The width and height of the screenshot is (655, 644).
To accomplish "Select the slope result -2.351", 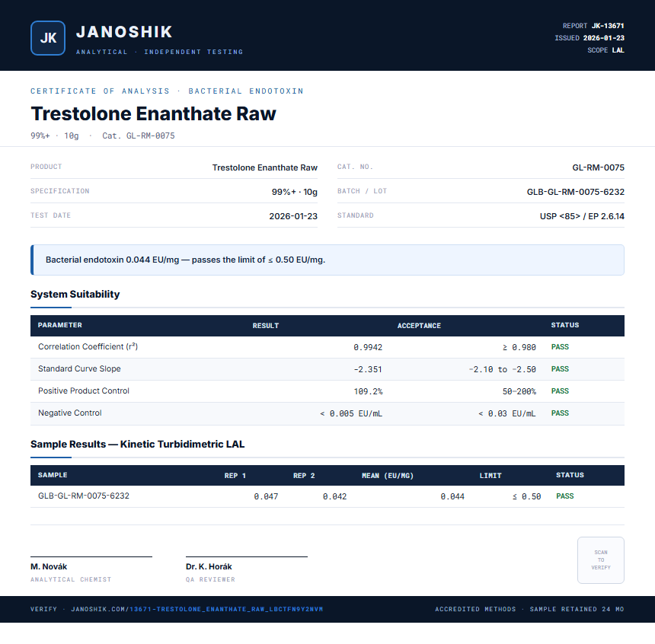I will 368,369.
